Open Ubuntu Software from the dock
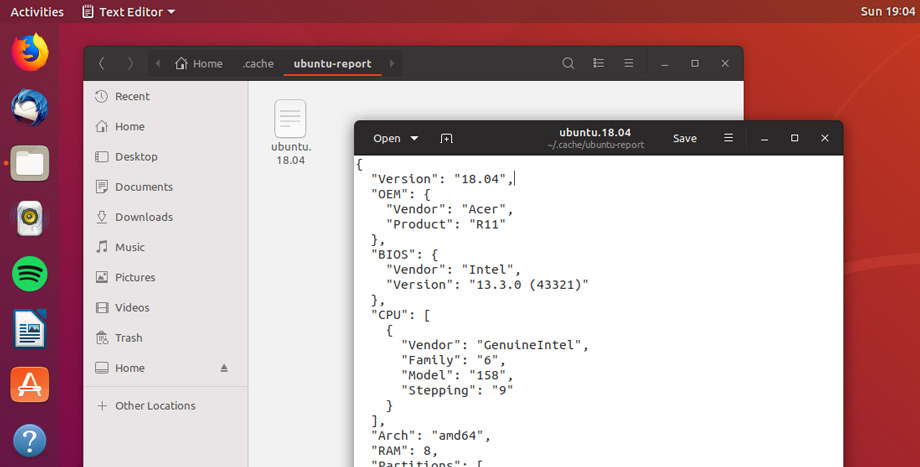This screenshot has width=920, height=467. tap(30, 384)
